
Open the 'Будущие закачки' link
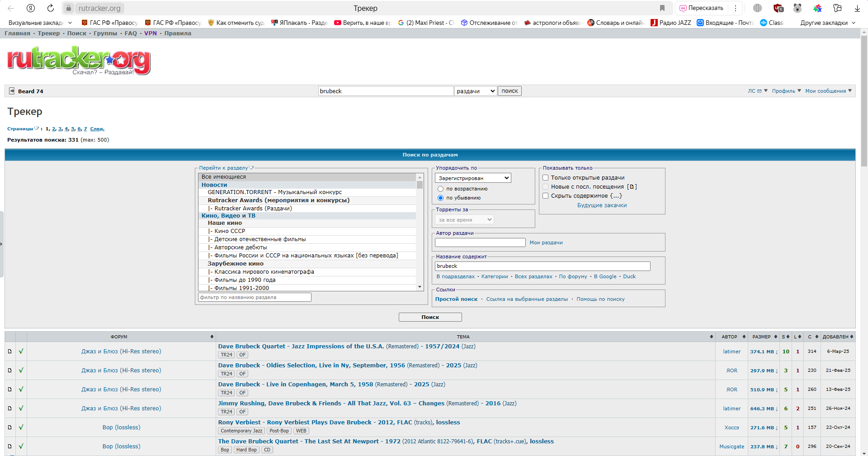tap(602, 205)
